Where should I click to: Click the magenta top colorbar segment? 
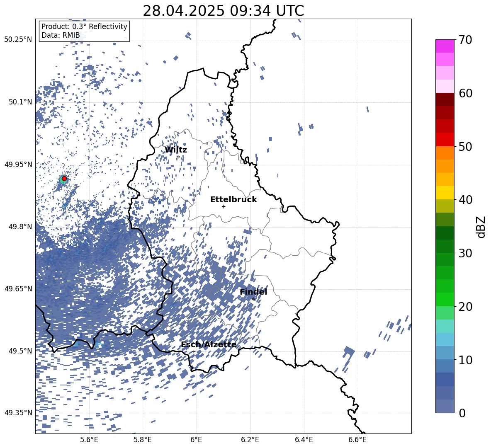445,46
